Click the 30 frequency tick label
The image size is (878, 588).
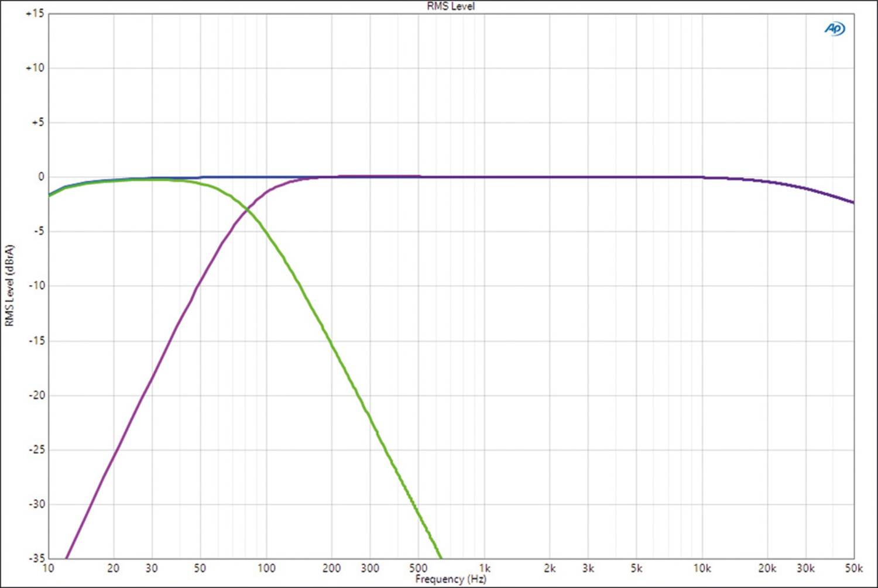(x=152, y=568)
